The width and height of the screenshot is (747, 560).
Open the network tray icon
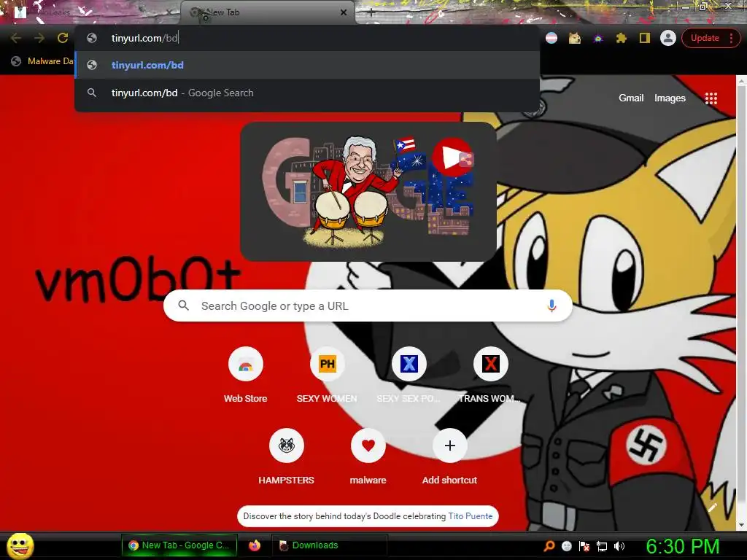click(x=602, y=546)
